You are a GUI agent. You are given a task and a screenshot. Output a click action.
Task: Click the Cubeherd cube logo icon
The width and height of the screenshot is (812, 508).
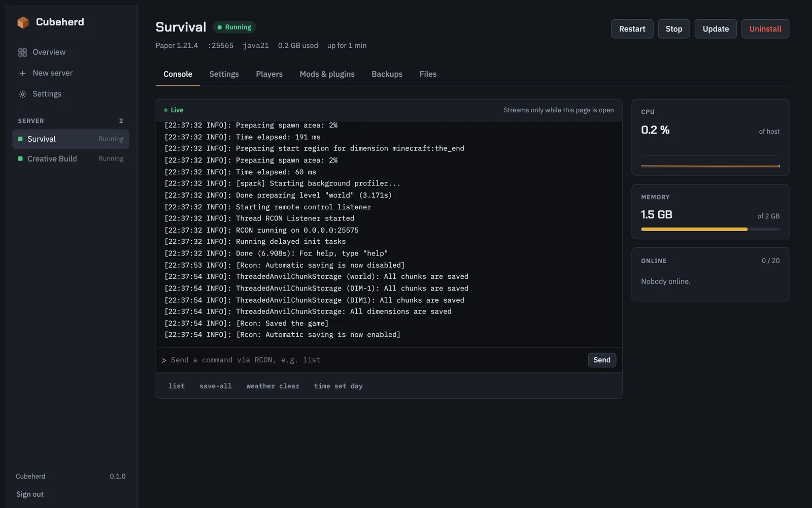click(x=23, y=22)
